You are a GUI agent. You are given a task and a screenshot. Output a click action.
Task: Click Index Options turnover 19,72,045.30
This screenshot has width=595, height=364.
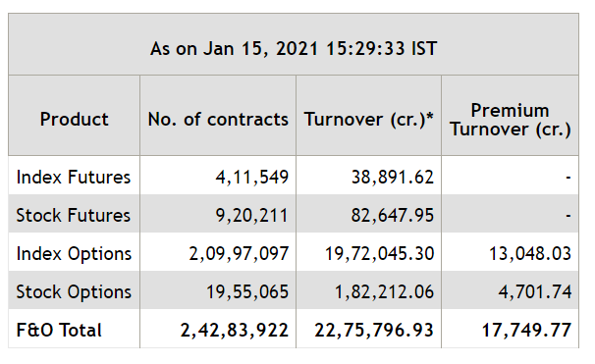(x=379, y=254)
